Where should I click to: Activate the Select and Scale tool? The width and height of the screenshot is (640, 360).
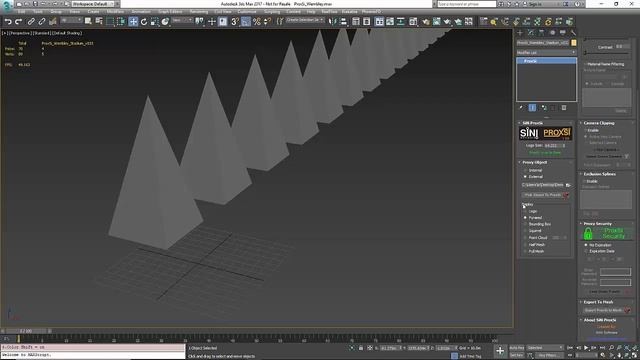pos(154,21)
